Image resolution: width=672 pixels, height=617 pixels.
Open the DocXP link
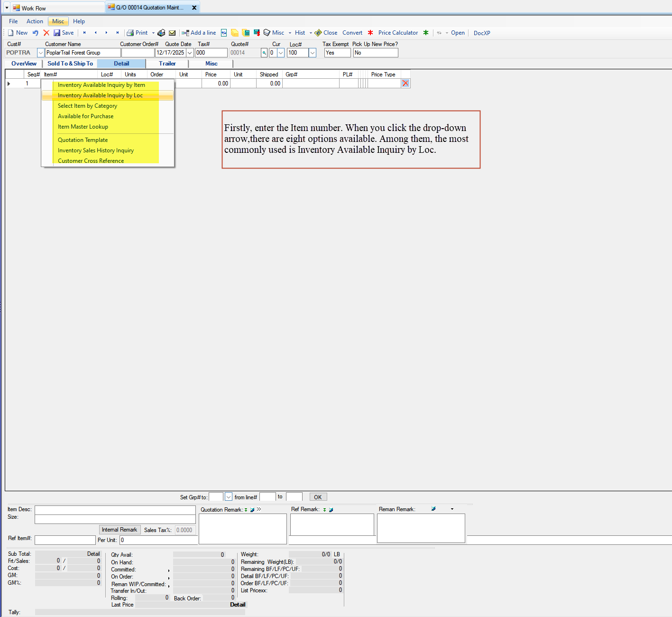(x=482, y=32)
